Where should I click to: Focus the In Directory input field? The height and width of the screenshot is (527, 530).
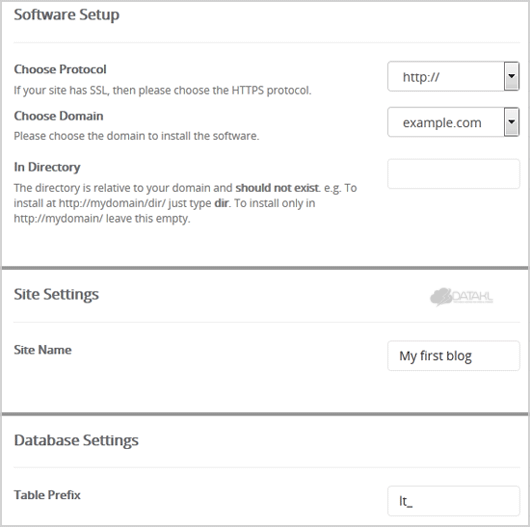453,174
